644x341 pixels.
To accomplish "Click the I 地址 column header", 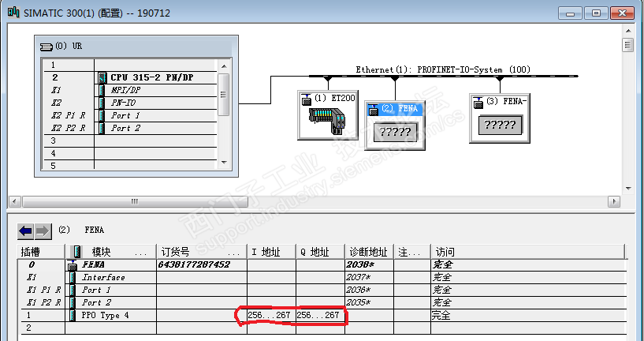I will (x=271, y=252).
